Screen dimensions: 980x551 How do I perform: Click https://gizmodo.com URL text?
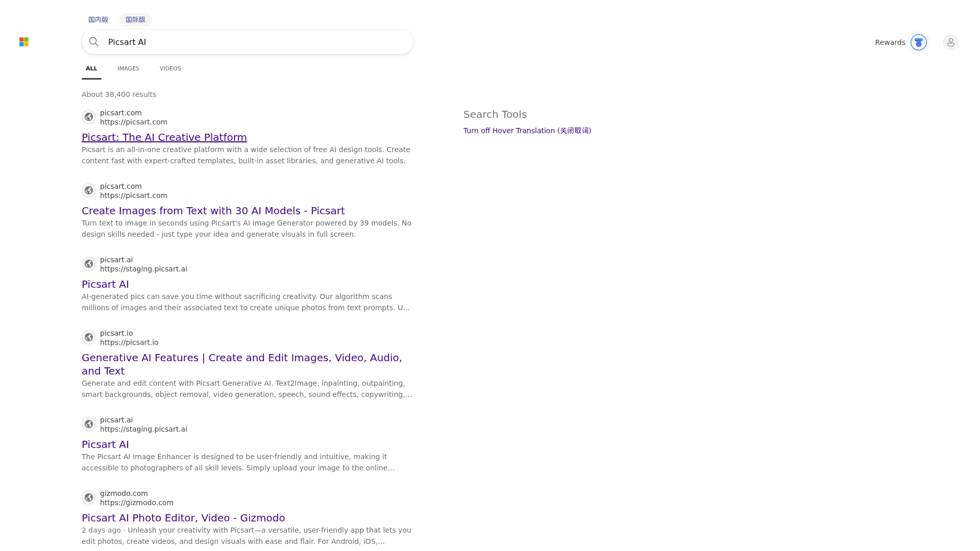point(137,503)
